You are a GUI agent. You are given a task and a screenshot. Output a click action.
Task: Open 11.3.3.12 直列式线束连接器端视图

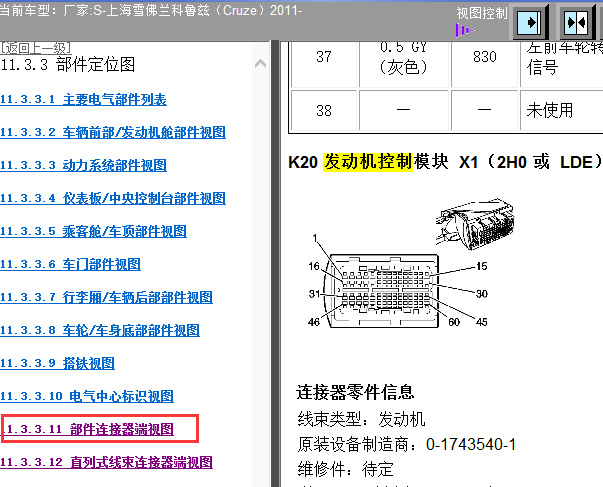107,462
